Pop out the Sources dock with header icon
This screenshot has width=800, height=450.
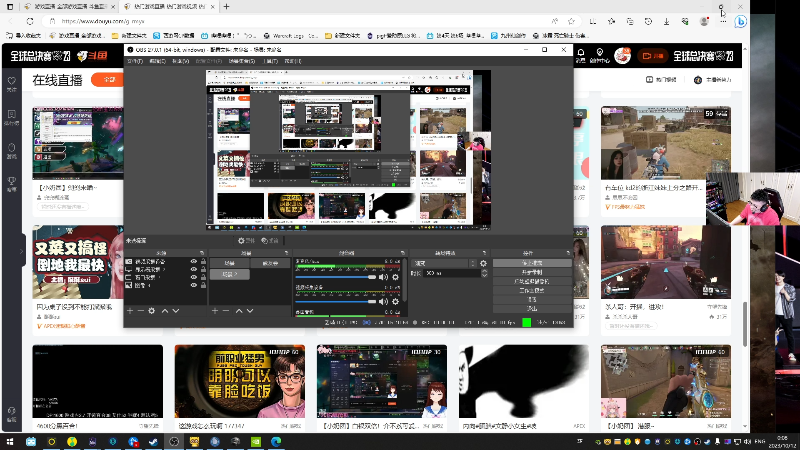[203, 253]
